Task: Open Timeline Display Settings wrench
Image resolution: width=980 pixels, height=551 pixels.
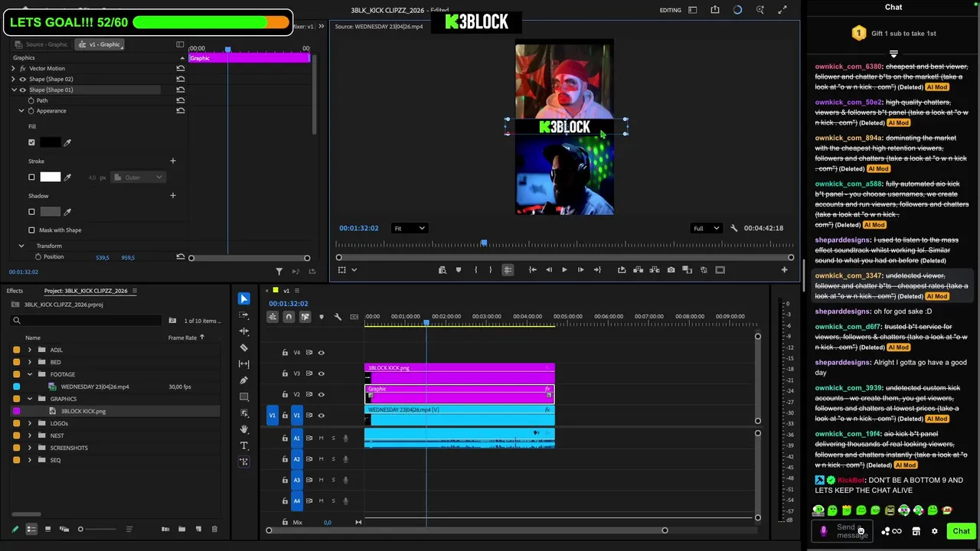Action: [338, 317]
